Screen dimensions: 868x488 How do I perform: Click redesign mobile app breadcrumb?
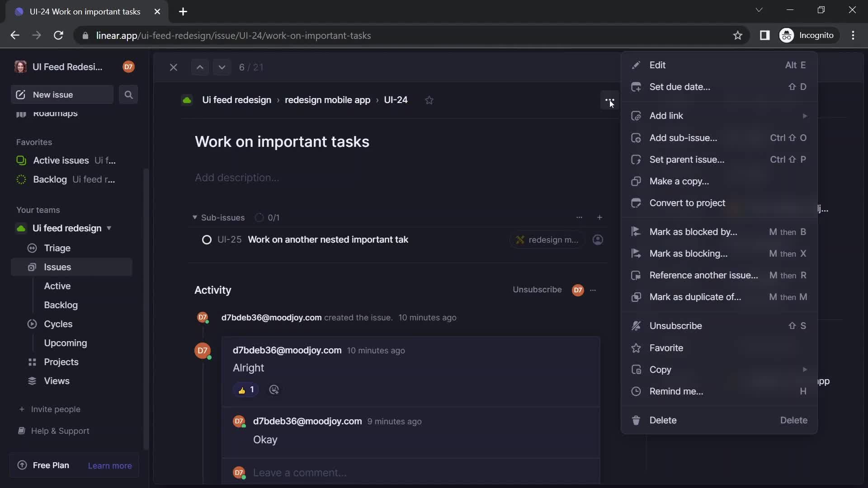327,100
